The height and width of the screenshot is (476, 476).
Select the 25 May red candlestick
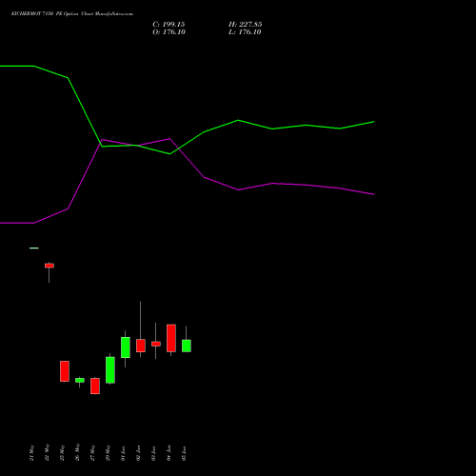click(x=65, y=371)
